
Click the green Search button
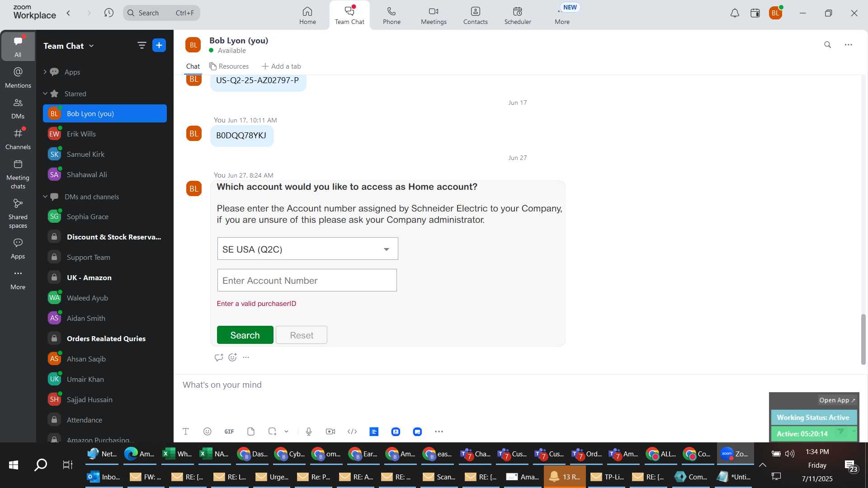pos(245,335)
